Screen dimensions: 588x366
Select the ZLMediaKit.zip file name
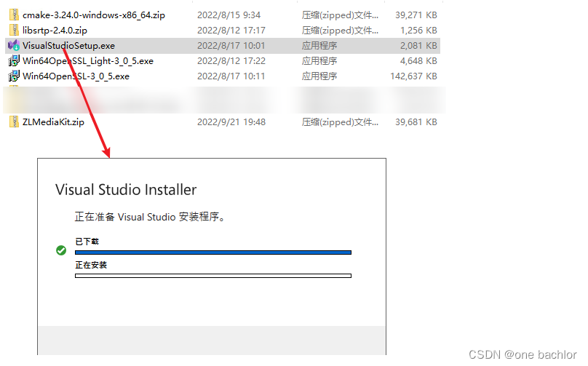click(x=53, y=122)
